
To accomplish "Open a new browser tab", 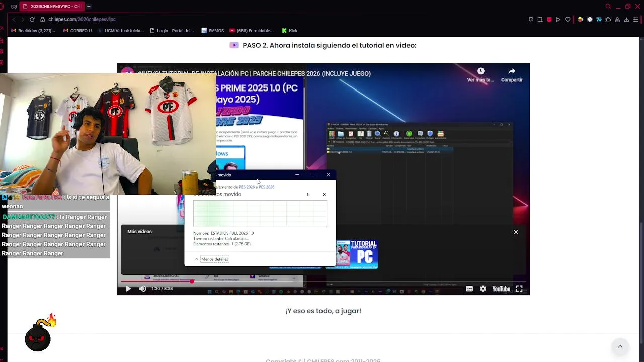I will pyautogui.click(x=89, y=6).
